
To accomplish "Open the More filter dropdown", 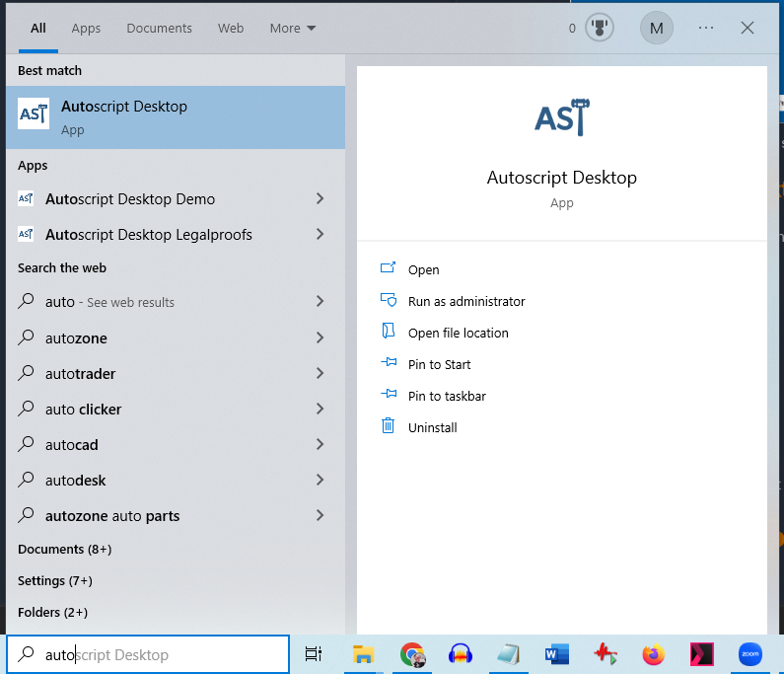I will 293,28.
